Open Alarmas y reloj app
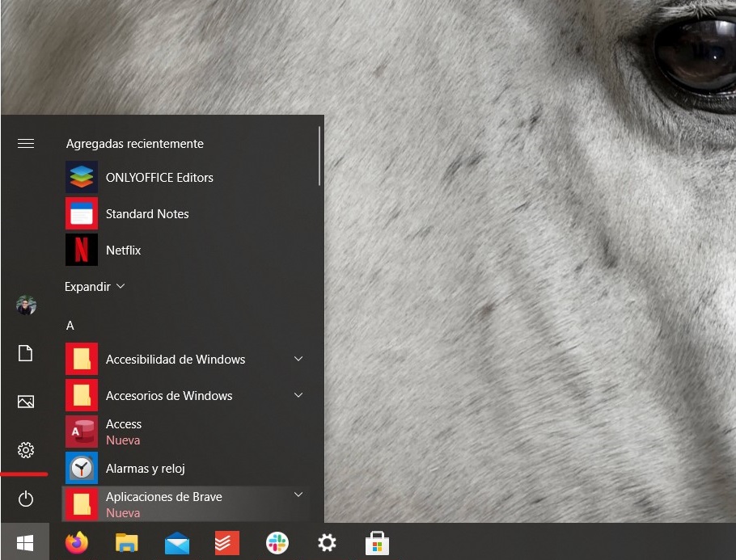 (x=146, y=469)
